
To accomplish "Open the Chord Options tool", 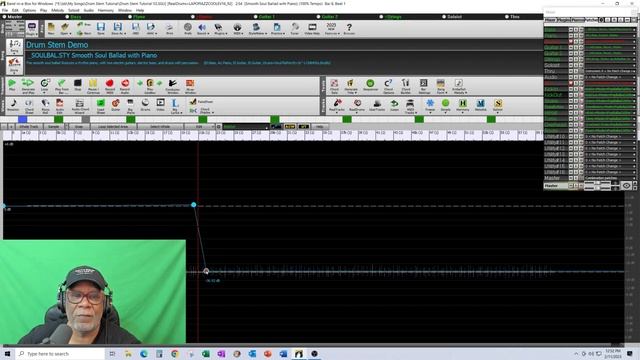I will coord(388,86).
